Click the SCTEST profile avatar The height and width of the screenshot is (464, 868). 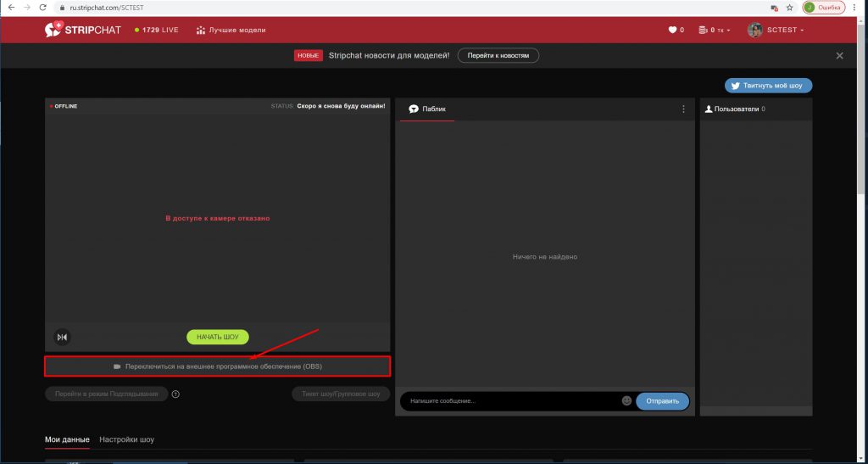click(x=754, y=30)
